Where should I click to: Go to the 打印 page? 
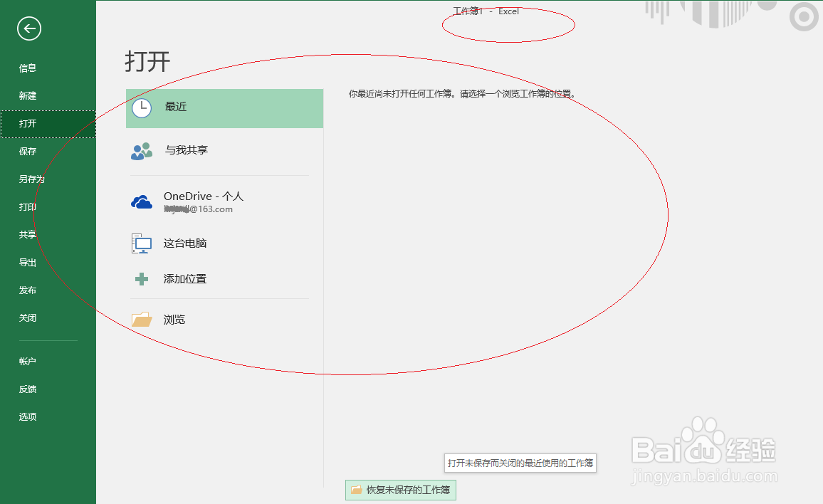tap(28, 207)
